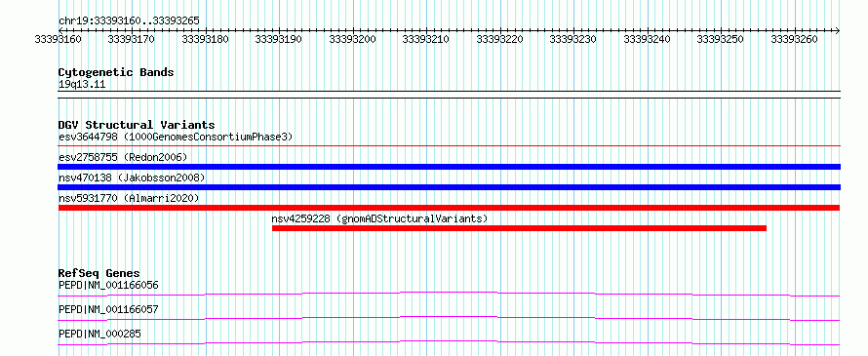This screenshot has height=356, width=868.
Task: Click ruler tick label 33393260
Action: pos(795,39)
